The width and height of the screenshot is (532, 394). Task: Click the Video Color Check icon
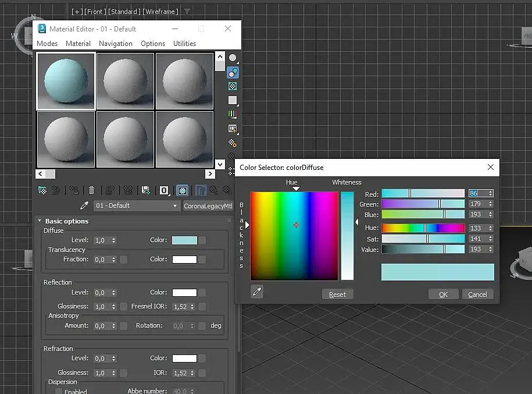click(x=233, y=115)
